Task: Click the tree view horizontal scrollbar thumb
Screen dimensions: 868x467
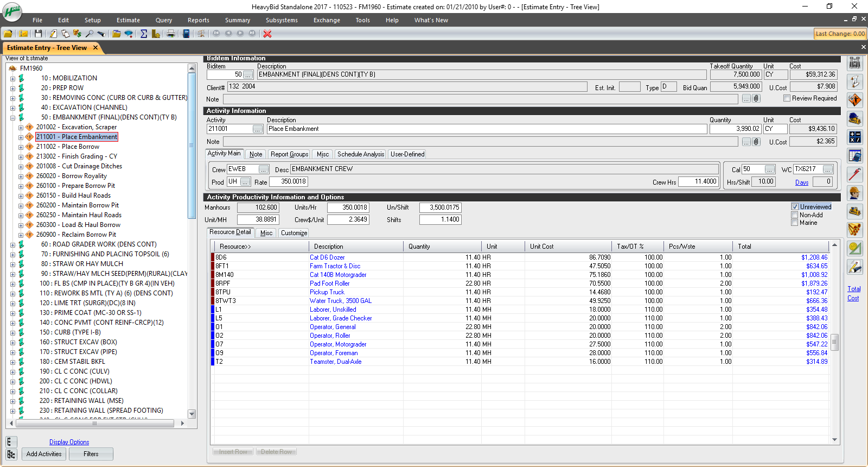Action: point(94,423)
